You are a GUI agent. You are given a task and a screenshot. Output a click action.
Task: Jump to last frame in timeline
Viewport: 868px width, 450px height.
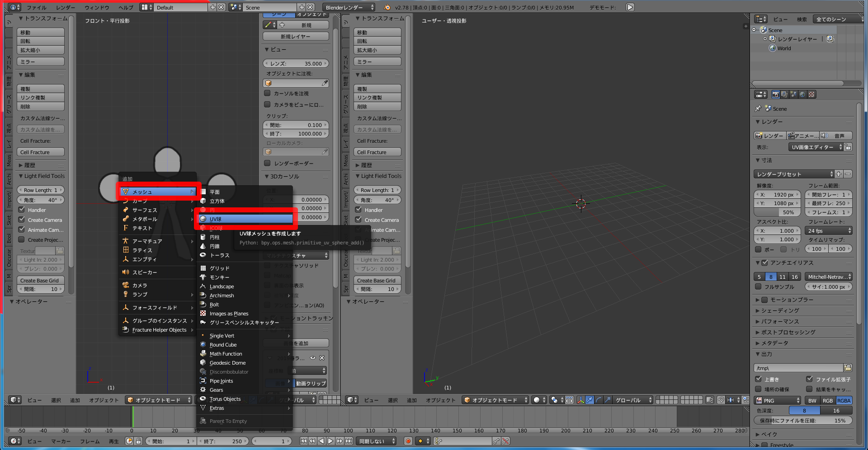349,441
